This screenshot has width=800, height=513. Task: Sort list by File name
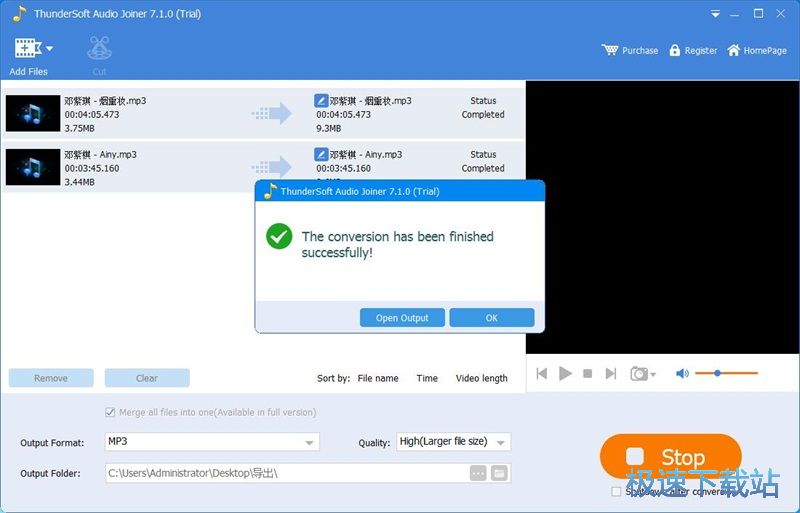click(378, 378)
